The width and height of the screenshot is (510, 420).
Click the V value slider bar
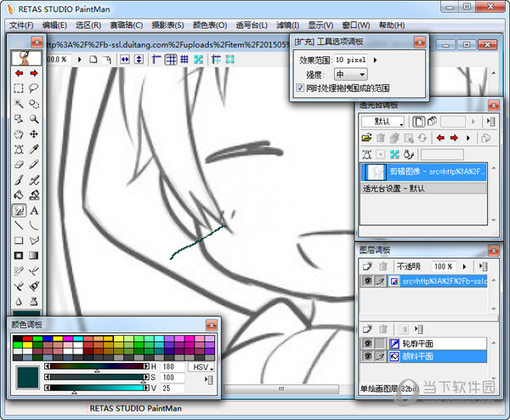point(97,388)
